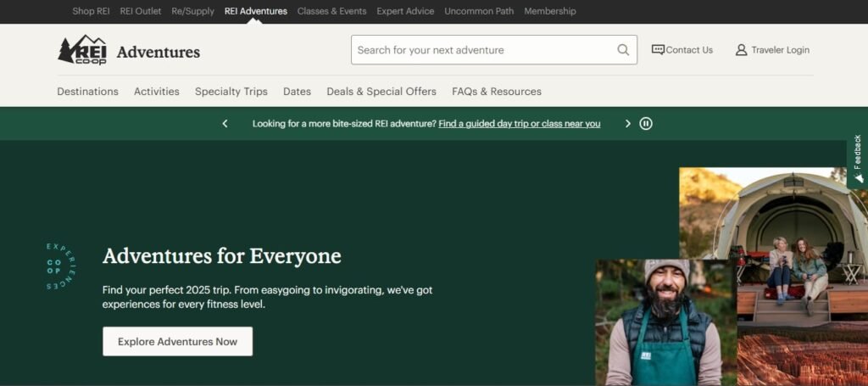This screenshot has width=868, height=386.
Task: Click the Adventures title beside logo
Action: pyautogui.click(x=159, y=52)
